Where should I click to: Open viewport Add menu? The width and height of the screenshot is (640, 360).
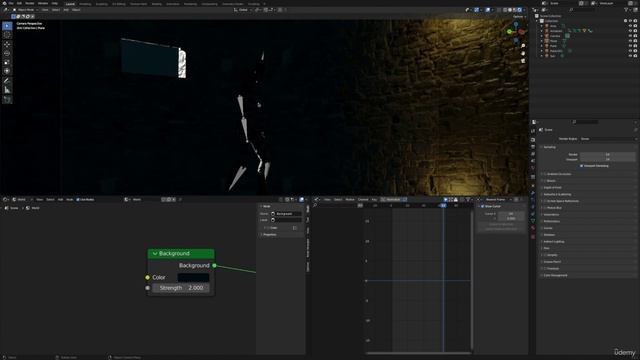pos(66,10)
